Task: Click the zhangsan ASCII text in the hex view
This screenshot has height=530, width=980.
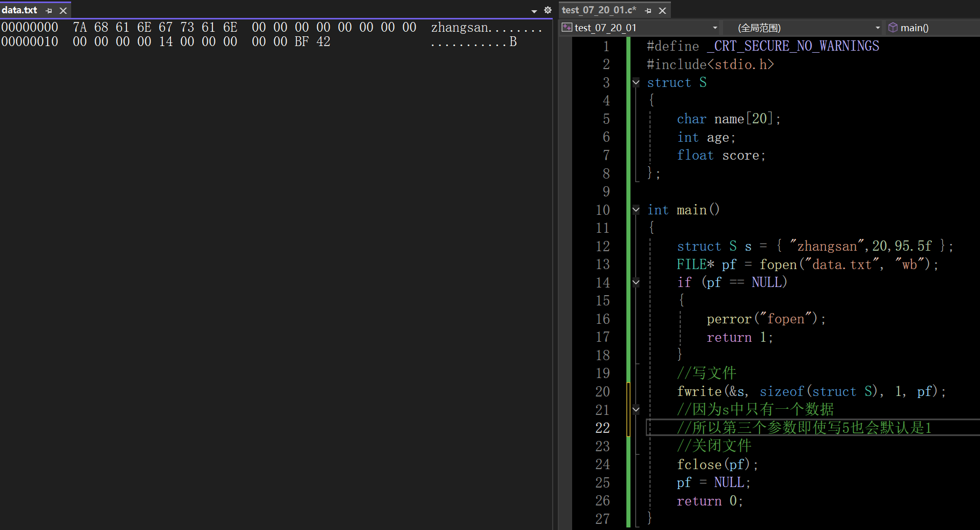Action: [x=460, y=28]
